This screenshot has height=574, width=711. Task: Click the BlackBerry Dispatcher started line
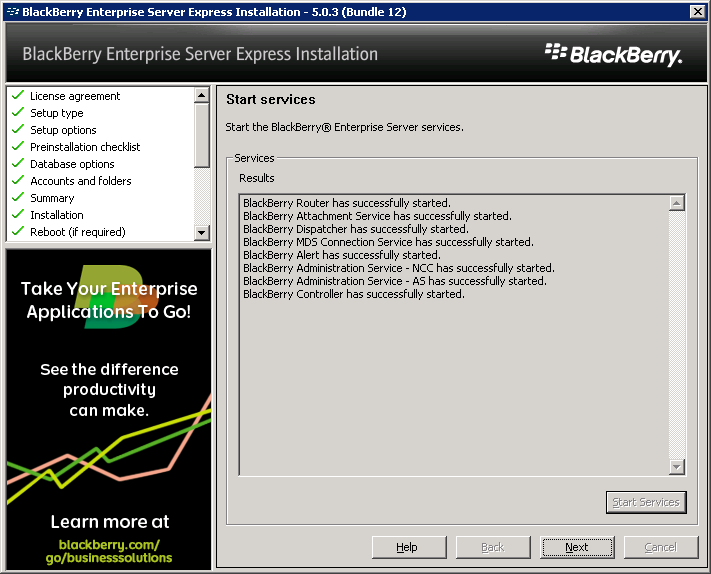(356, 229)
